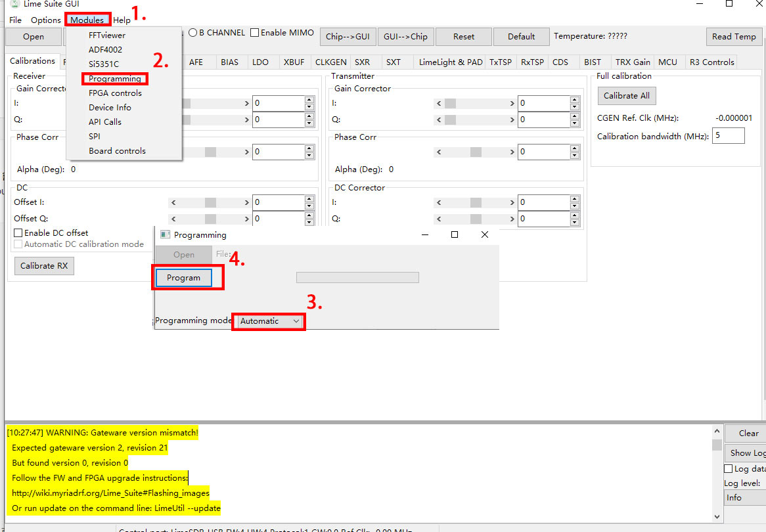The image size is (766, 532).
Task: Switch to the CDS tab
Action: pos(560,62)
